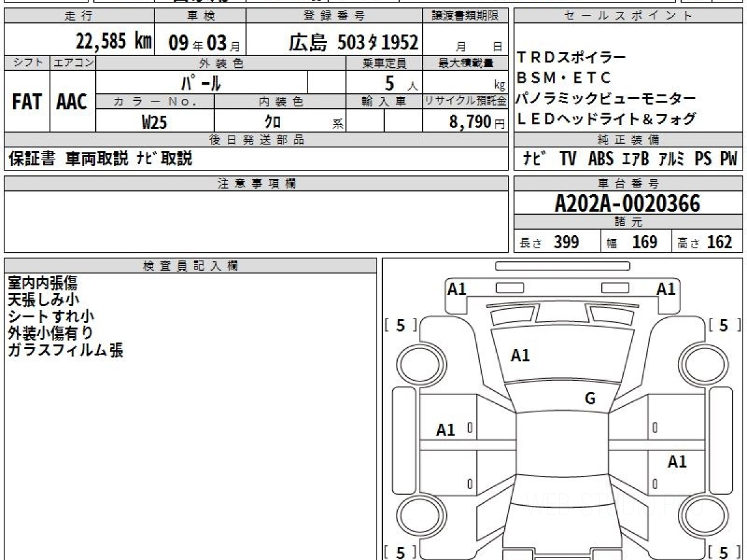Click the TRDスポイラー sales point line
The image size is (747, 560).
(571, 58)
